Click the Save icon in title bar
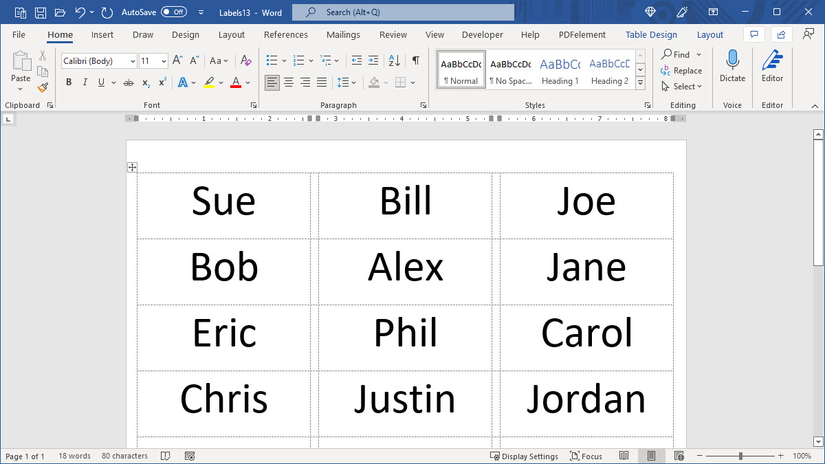This screenshot has height=464, width=825. coord(39,12)
